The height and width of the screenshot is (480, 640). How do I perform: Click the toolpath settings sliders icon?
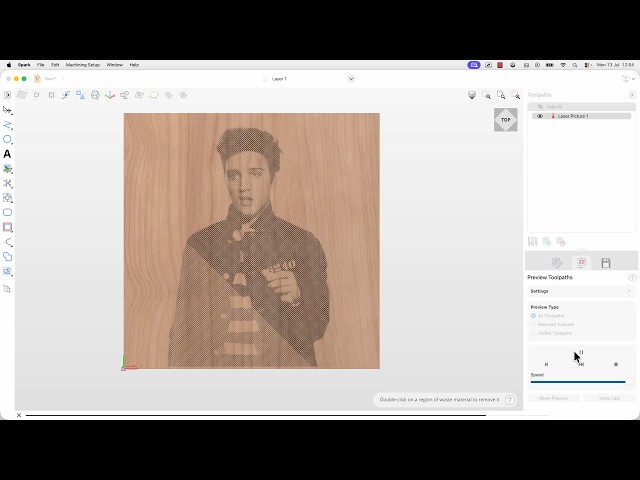(x=533, y=242)
